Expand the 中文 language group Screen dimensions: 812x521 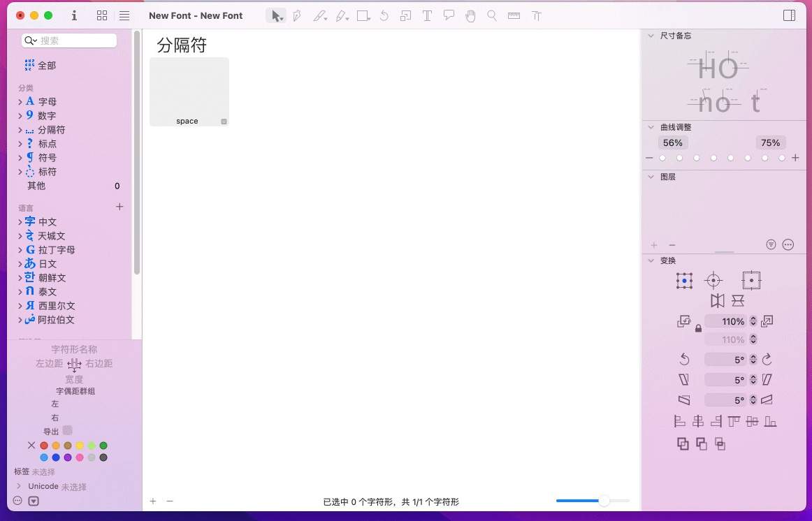(20, 222)
